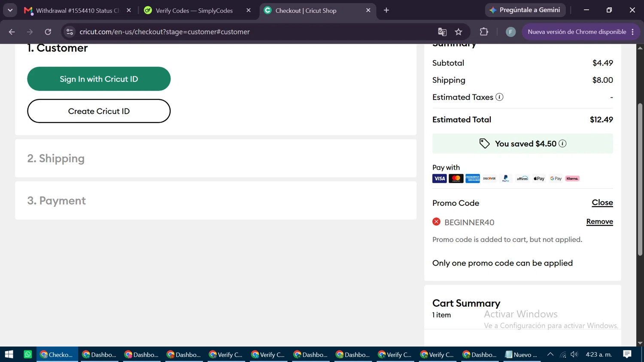Expand the 3. Payment section
The width and height of the screenshot is (644, 362).
pyautogui.click(x=216, y=201)
